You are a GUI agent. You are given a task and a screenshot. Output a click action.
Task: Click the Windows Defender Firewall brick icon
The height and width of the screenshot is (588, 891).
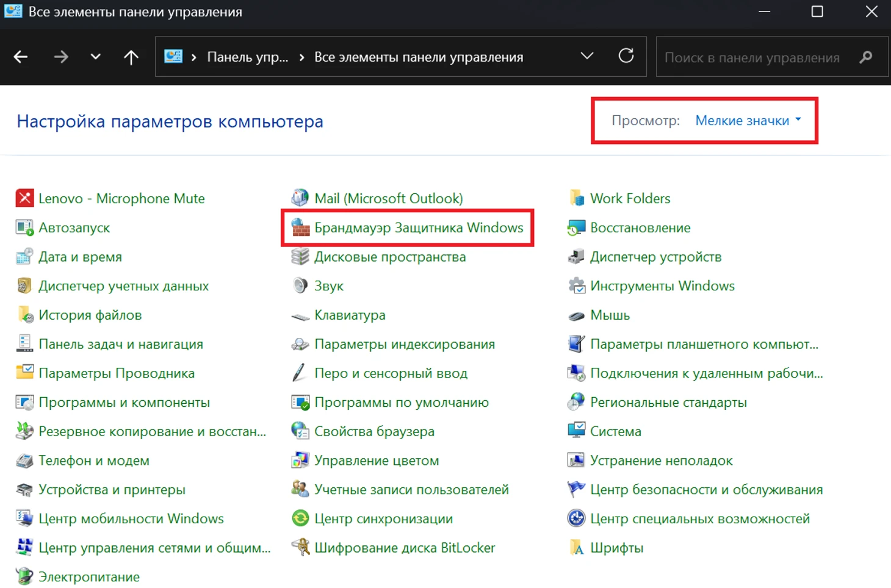pos(300,228)
